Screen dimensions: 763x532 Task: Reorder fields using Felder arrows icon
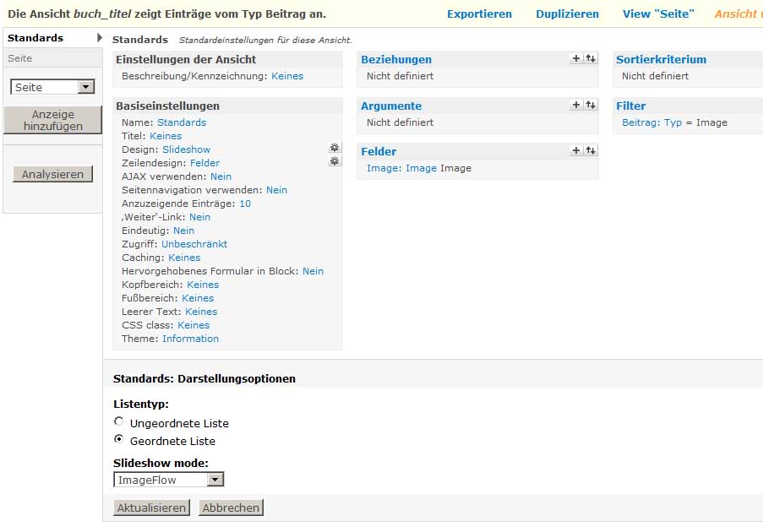pos(591,150)
